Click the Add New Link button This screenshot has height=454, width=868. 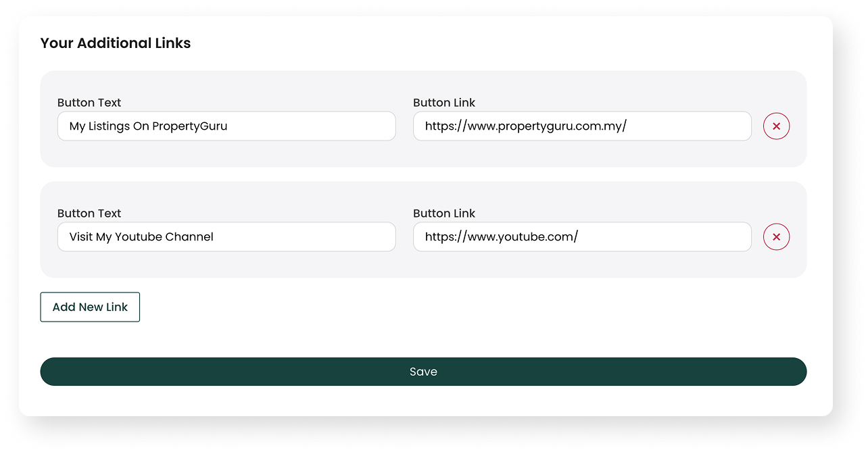pyautogui.click(x=90, y=307)
